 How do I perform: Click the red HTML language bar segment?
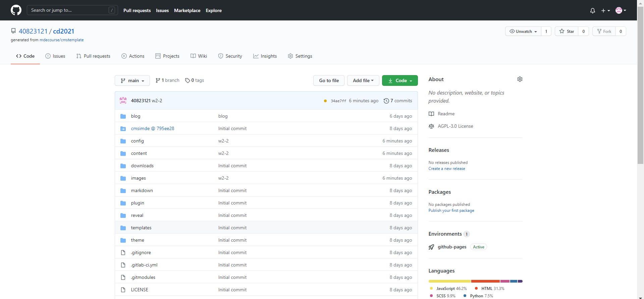(485, 281)
